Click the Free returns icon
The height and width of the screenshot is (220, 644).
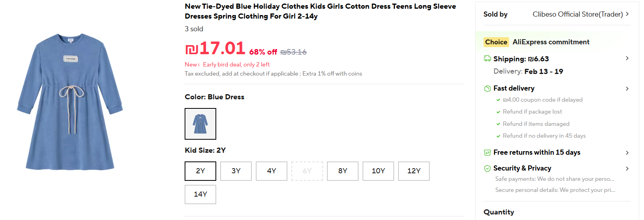[x=487, y=153]
